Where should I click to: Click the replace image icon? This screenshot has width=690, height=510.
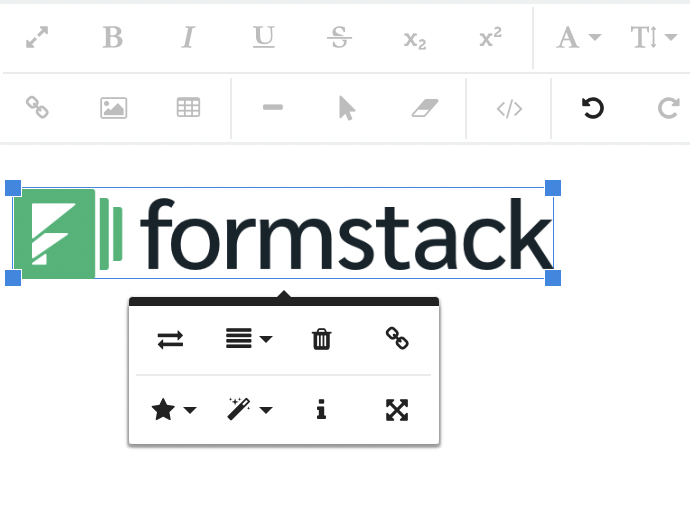170,340
